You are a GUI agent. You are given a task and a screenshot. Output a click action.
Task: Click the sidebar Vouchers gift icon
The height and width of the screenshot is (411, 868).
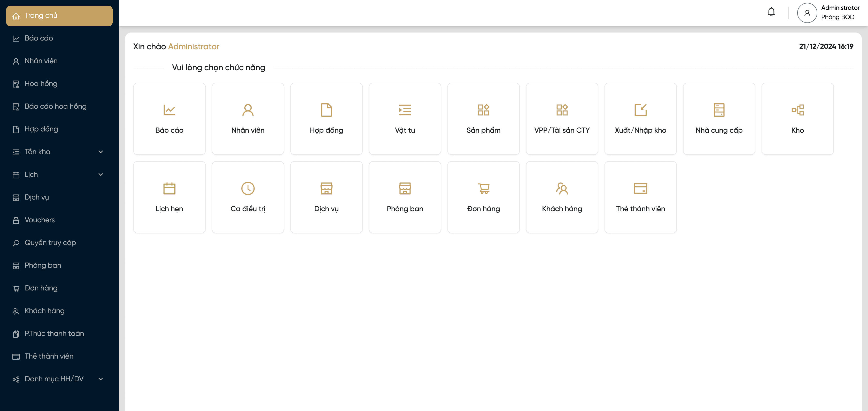16,220
